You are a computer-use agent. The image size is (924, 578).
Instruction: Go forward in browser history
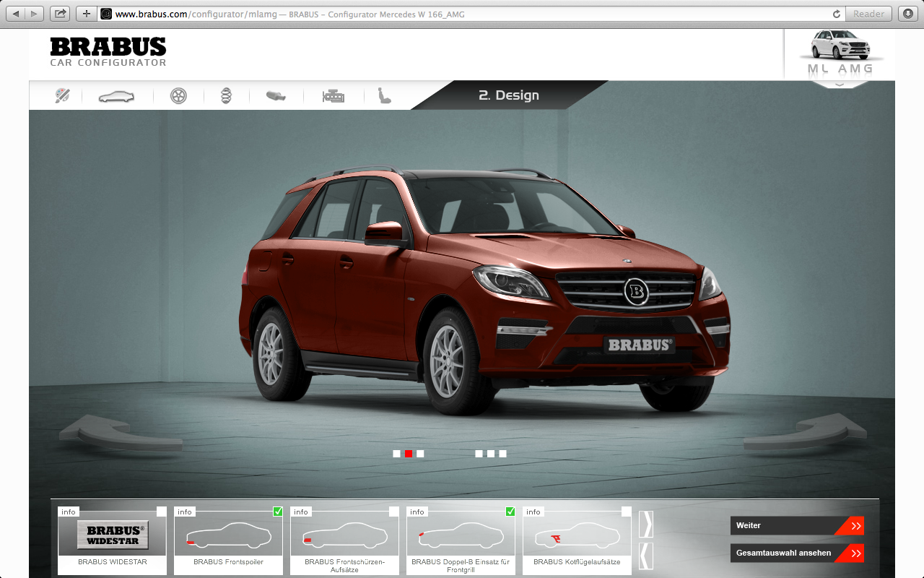tap(35, 14)
